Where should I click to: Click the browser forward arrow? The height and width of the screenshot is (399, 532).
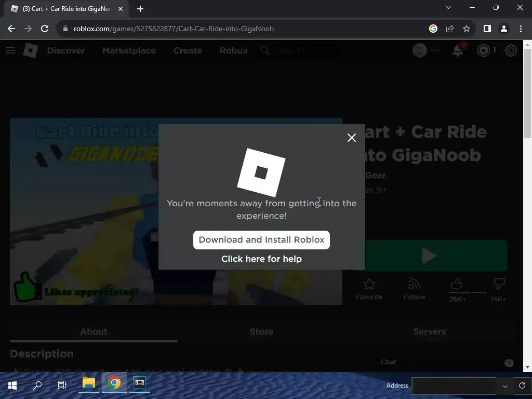pos(28,29)
